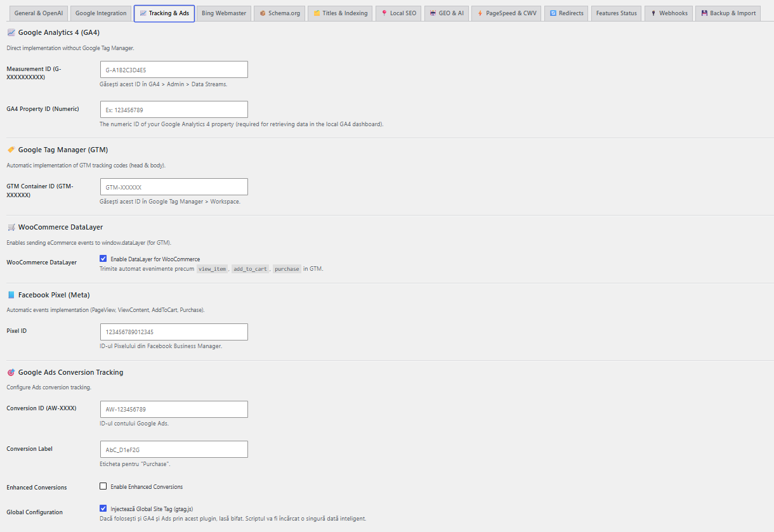Image resolution: width=774 pixels, height=532 pixels.
Task: Click the Facebook Pixel ID input
Action: [x=174, y=332]
